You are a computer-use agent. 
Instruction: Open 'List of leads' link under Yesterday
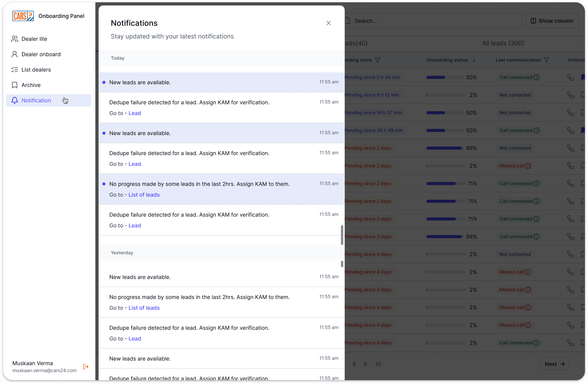[x=144, y=308]
